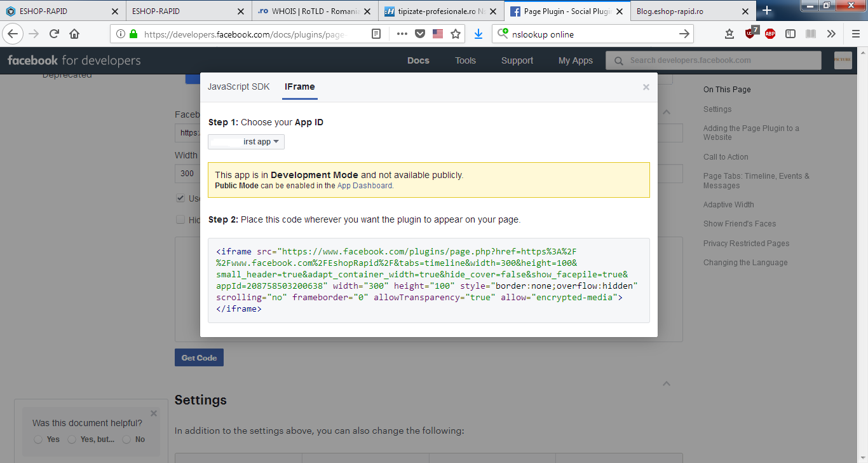Click the profile picture avatar

[843, 60]
